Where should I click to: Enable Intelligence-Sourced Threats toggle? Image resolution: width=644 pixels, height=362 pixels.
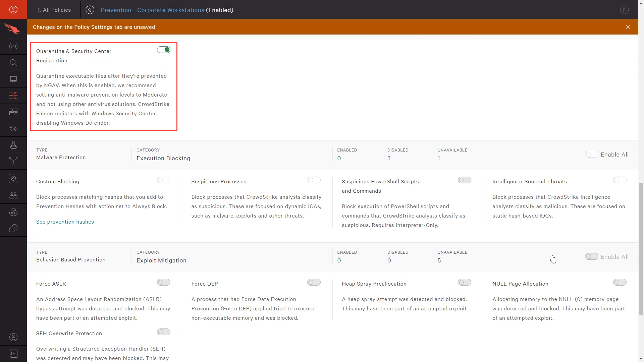click(620, 180)
